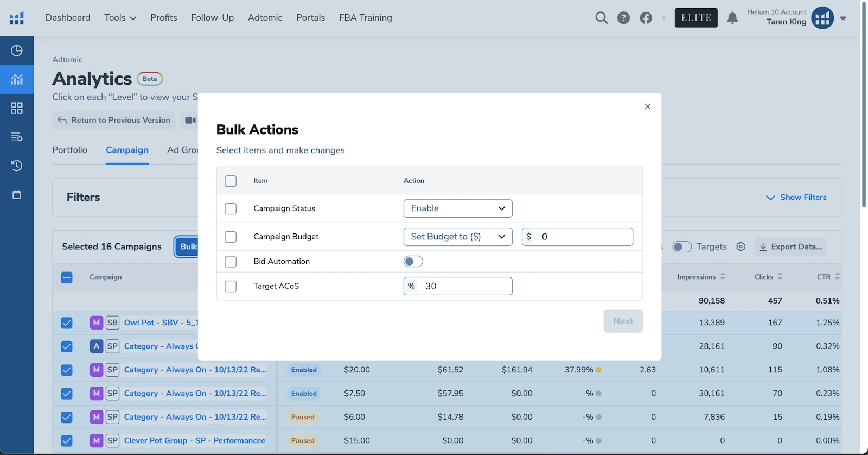This screenshot has height=455, width=868.
Task: Open Adtomic in top navigation
Action: tap(265, 18)
